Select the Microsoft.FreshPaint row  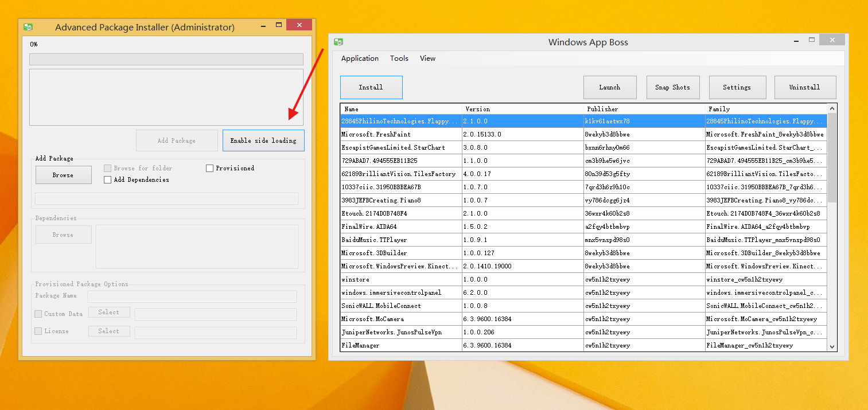[x=584, y=134]
